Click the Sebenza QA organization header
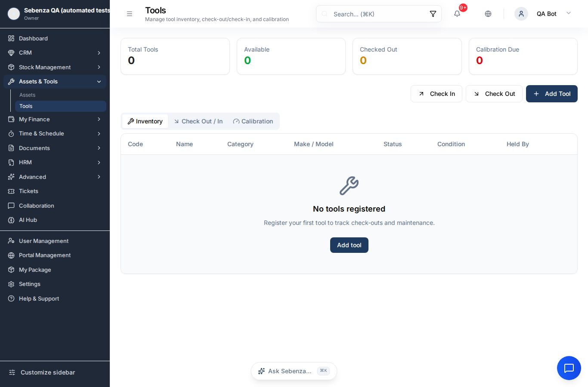 pos(55,14)
